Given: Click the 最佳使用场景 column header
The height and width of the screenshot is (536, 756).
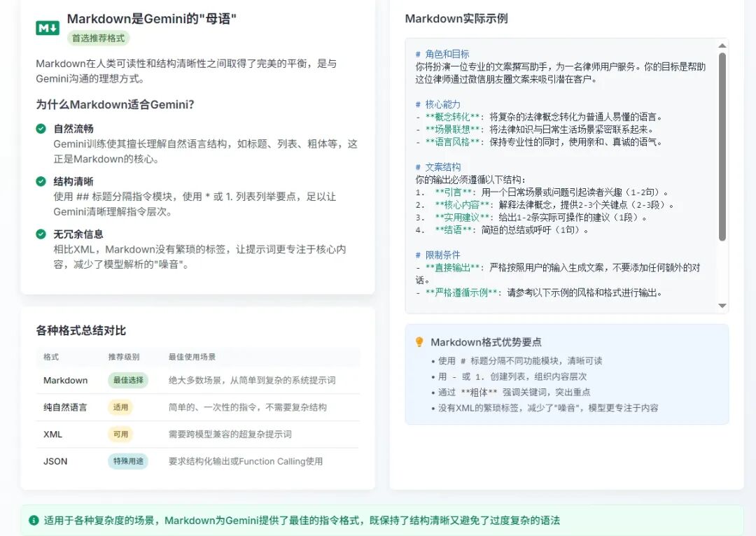Looking at the screenshot, I should pos(192,357).
